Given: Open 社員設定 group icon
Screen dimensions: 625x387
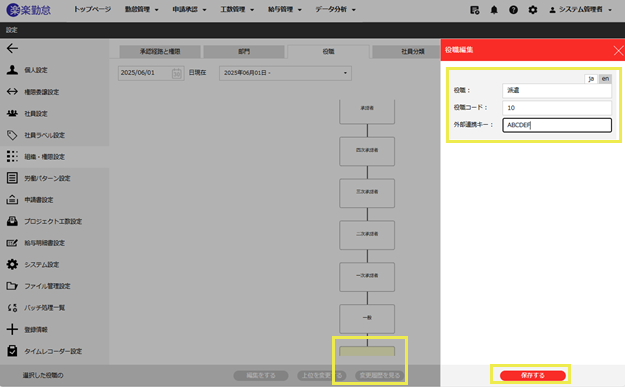Looking at the screenshot, I should (12, 113).
